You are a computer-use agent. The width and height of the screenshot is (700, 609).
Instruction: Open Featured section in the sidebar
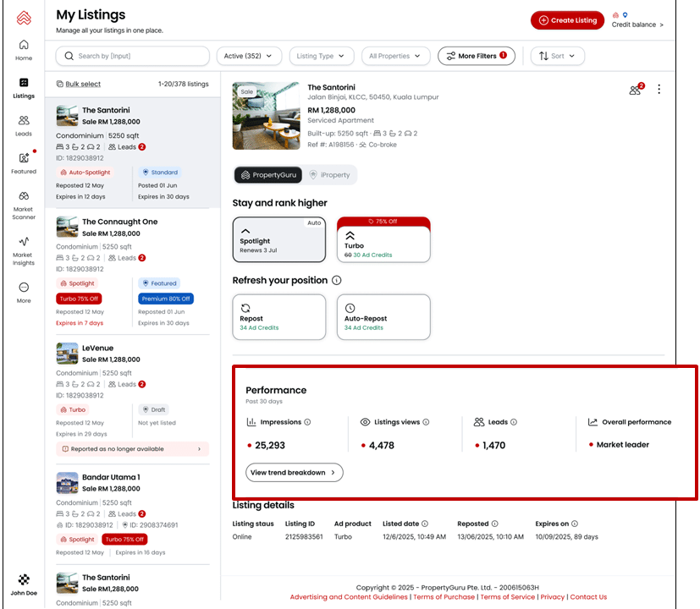(x=24, y=162)
